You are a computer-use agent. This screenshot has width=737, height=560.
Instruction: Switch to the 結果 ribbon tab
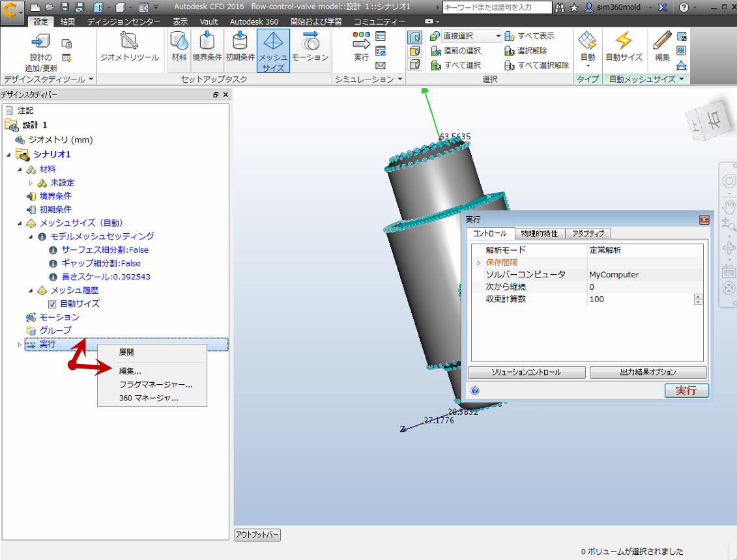(67, 21)
